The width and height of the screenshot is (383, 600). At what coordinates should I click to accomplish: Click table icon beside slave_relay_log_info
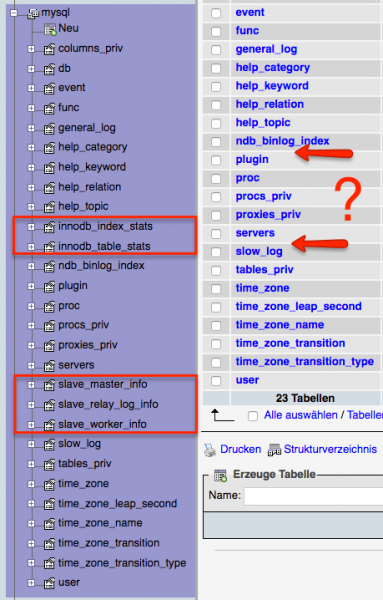(49, 405)
